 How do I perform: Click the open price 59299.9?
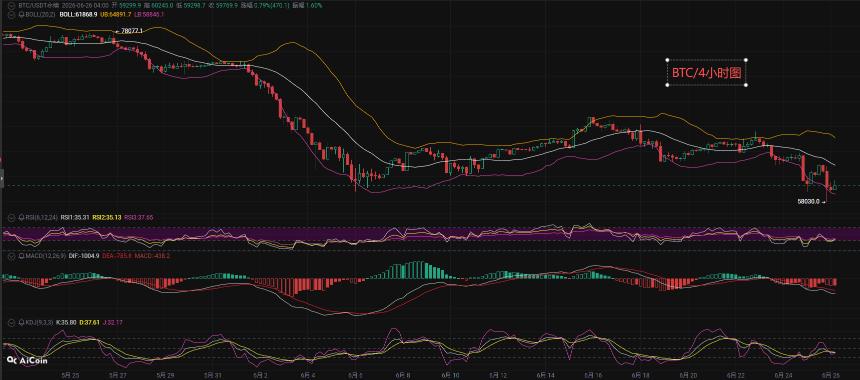click(130, 5)
